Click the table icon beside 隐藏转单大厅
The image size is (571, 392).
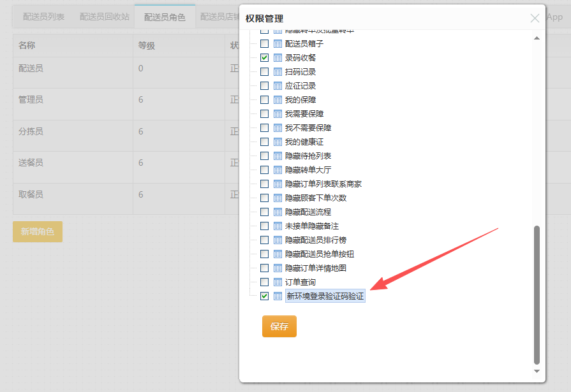click(x=278, y=170)
